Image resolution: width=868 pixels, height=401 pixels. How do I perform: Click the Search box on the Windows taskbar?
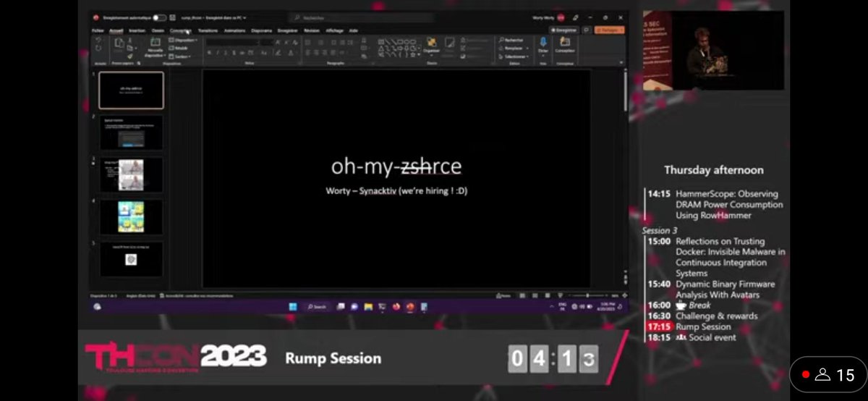[316, 306]
